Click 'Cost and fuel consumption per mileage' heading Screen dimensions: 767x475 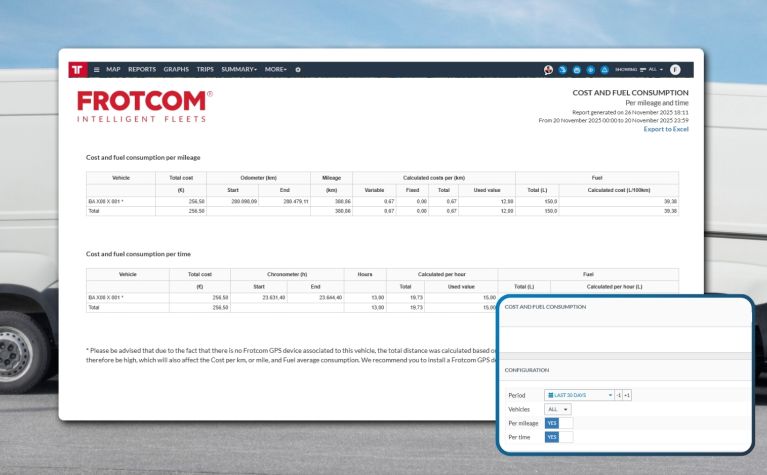(x=143, y=158)
